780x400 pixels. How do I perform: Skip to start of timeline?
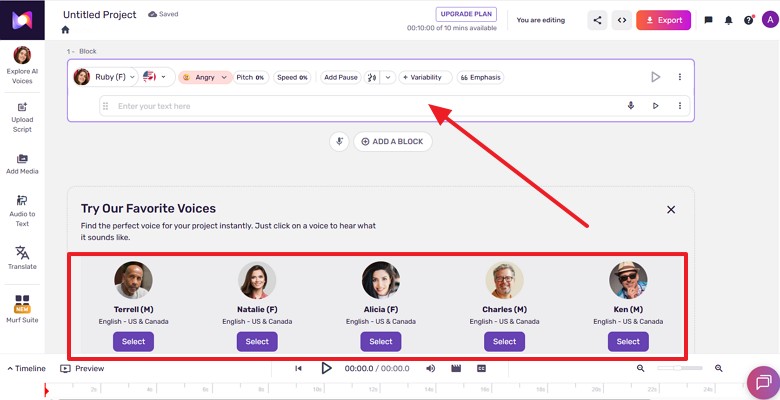(298, 369)
